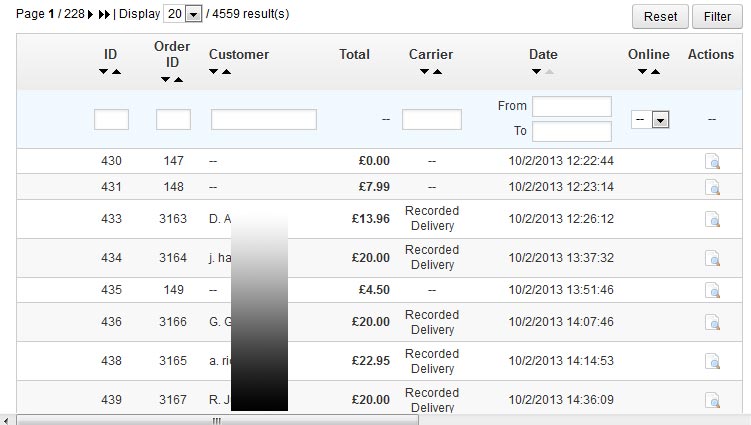The height and width of the screenshot is (425, 751).
Task: Sort Order ID column descending
Action: coord(165,79)
